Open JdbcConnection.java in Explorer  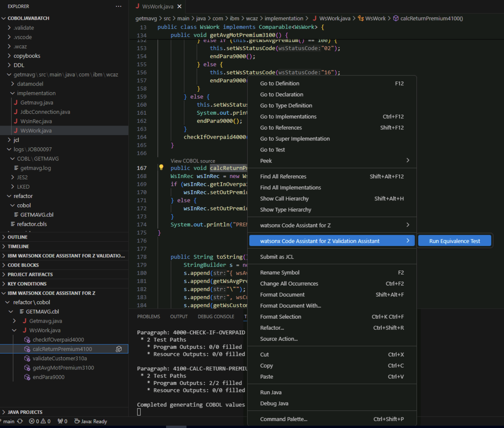pos(45,112)
